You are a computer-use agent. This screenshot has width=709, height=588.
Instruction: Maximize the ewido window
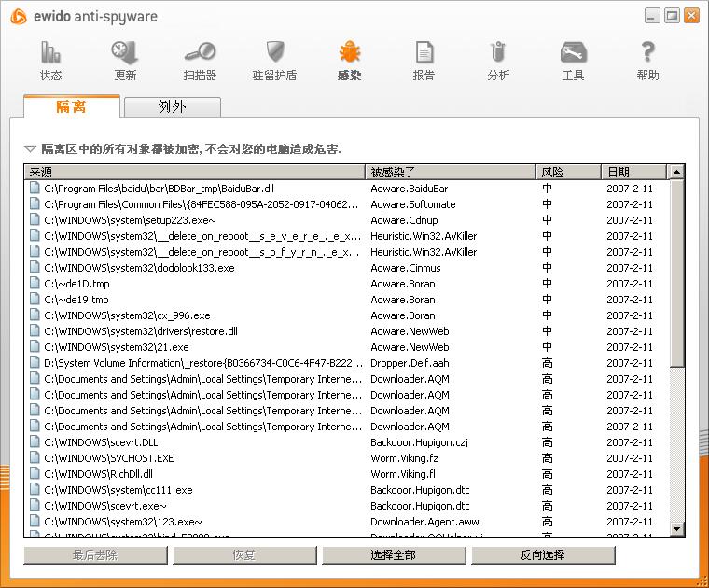point(672,16)
